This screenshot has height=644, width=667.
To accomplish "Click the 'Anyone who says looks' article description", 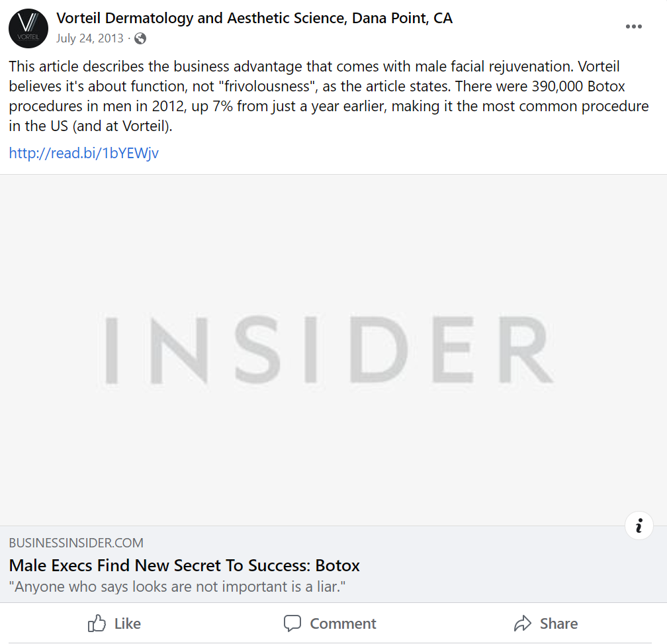I will point(177,586).
